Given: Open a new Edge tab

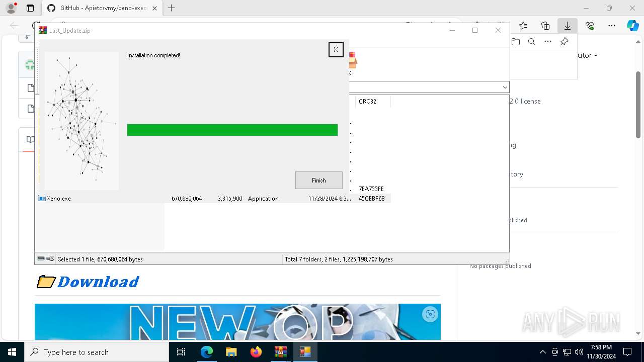Looking at the screenshot, I should [172, 8].
